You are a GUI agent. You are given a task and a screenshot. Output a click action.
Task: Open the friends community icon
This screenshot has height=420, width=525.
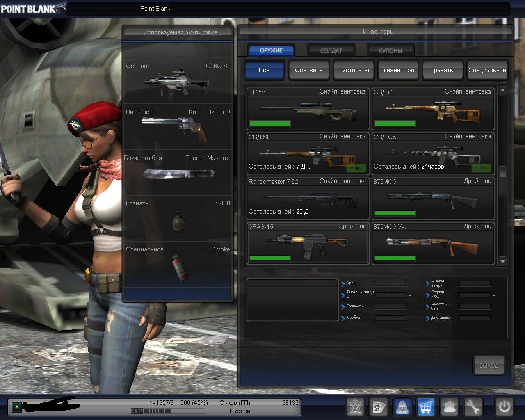450,407
